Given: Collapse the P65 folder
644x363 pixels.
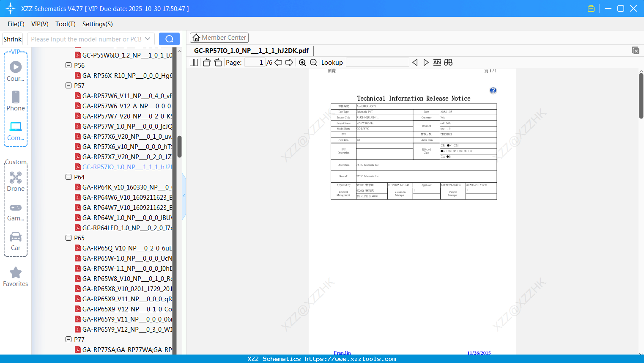Looking at the screenshot, I should click(69, 238).
